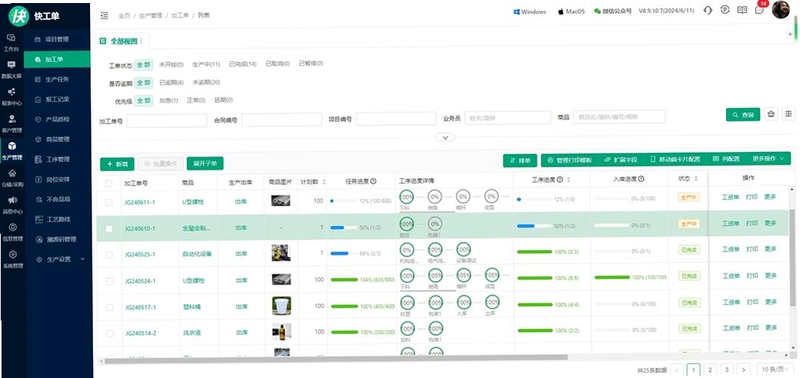Open 系统管理 hexagon-icon module
The image size is (800, 378).
coord(13,259)
